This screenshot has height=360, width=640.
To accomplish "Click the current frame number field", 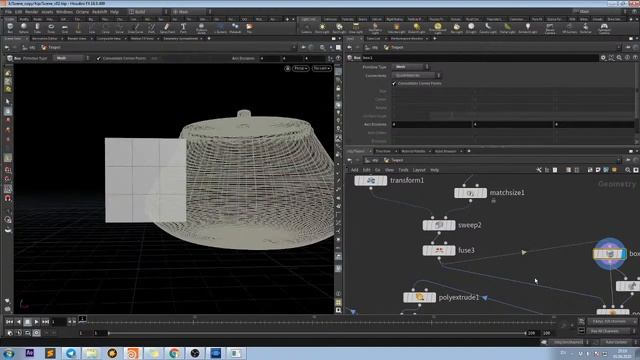I will coord(58,322).
